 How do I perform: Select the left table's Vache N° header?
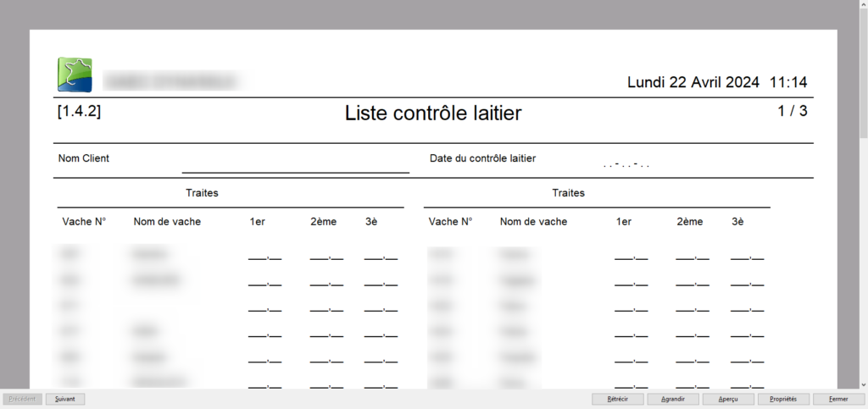point(84,222)
